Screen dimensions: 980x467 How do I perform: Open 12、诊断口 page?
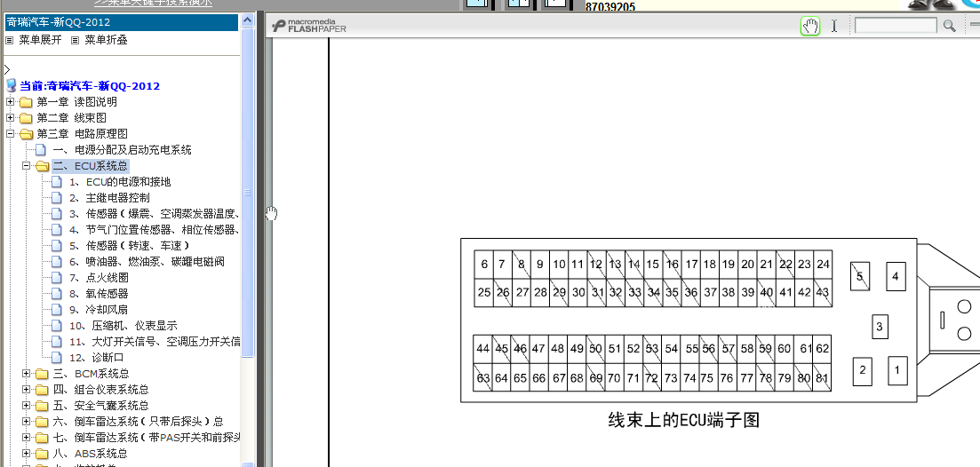96,358
